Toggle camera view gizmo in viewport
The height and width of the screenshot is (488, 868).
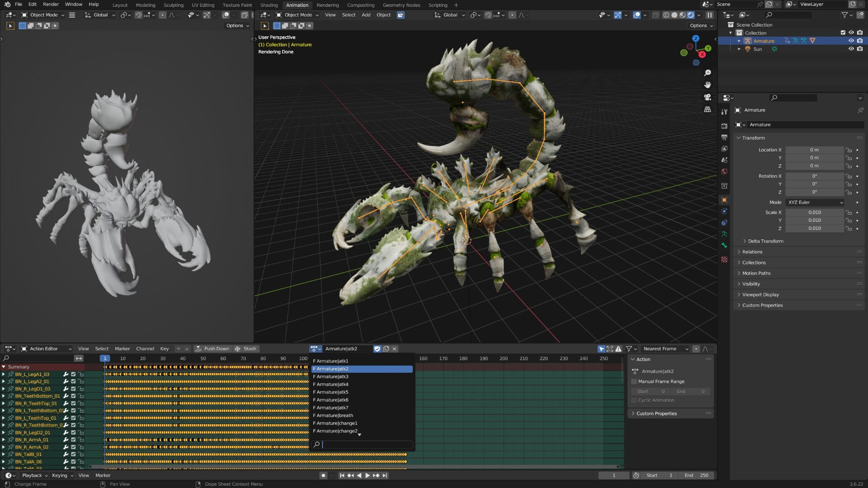coord(708,97)
